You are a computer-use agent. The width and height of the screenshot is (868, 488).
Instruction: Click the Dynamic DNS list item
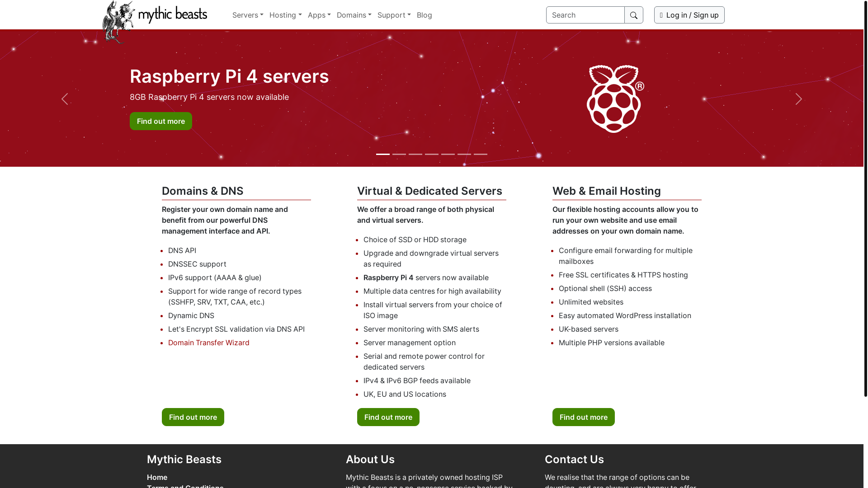click(x=191, y=315)
